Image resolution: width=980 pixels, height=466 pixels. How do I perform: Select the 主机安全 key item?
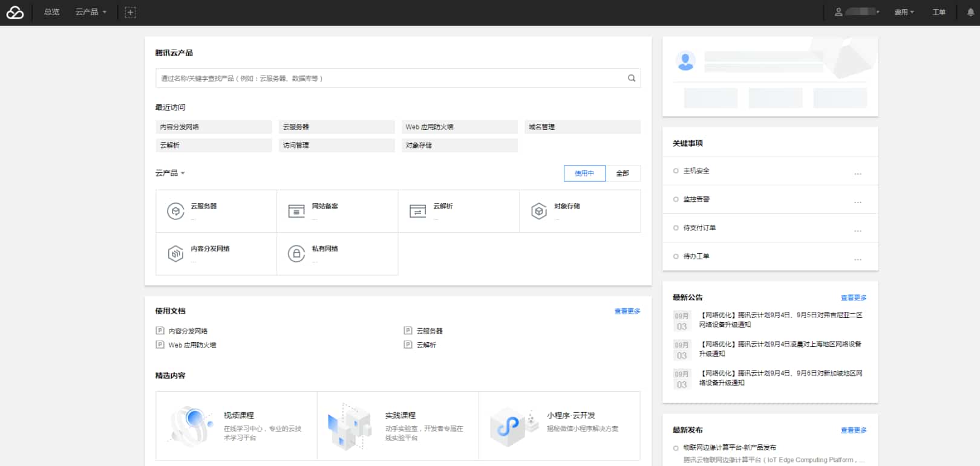tap(696, 171)
